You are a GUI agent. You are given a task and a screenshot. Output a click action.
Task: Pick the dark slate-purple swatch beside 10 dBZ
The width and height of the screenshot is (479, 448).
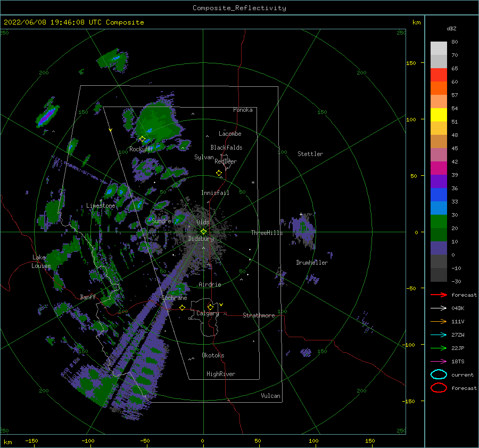coord(439,248)
